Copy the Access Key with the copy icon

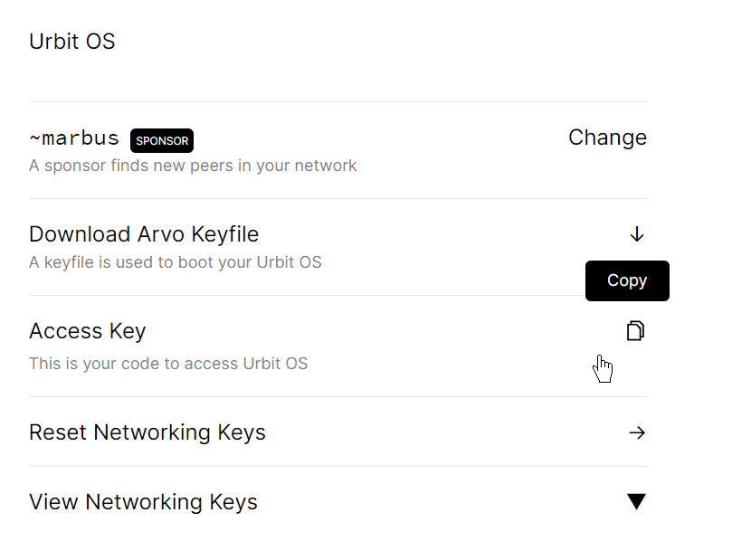[636, 331]
